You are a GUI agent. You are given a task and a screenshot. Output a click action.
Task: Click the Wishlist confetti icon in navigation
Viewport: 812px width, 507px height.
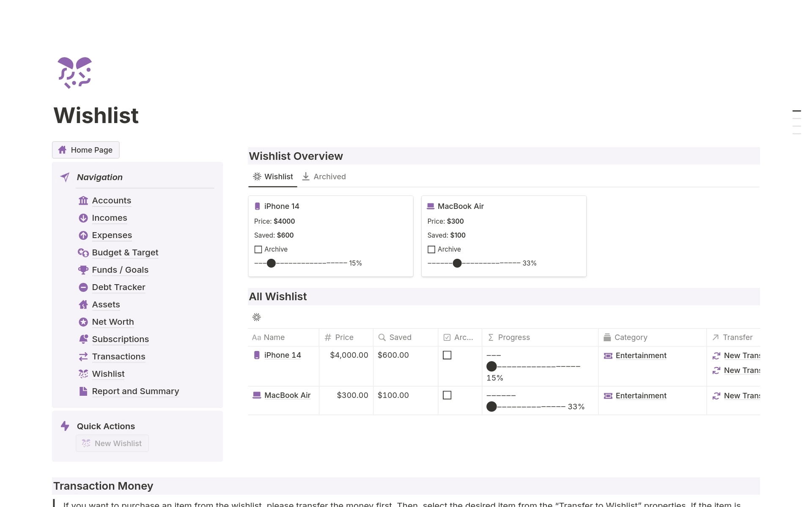[x=83, y=374]
